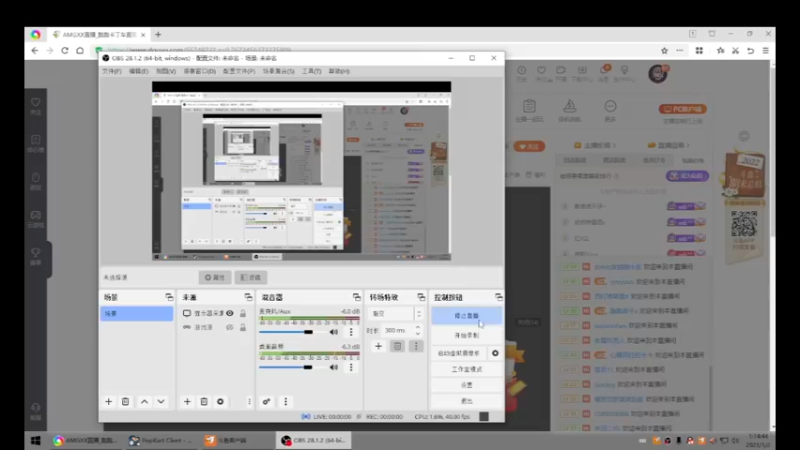
Task: Open the browser extensions grid icon
Action: click(x=699, y=51)
